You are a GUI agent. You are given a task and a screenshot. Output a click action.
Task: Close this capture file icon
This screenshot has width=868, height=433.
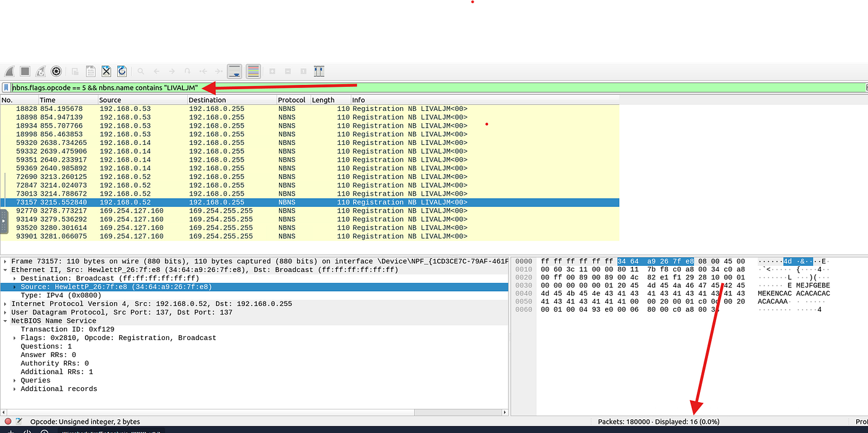pos(106,71)
